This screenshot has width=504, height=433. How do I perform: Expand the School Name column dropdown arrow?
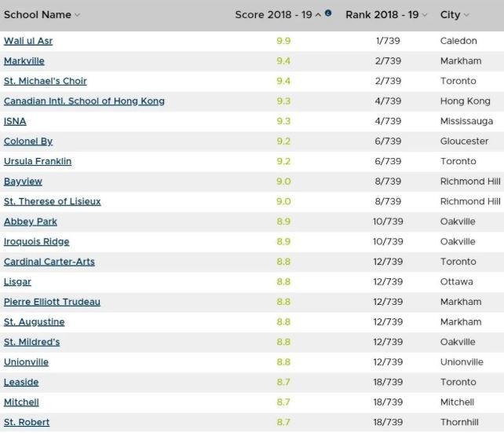coord(77,15)
